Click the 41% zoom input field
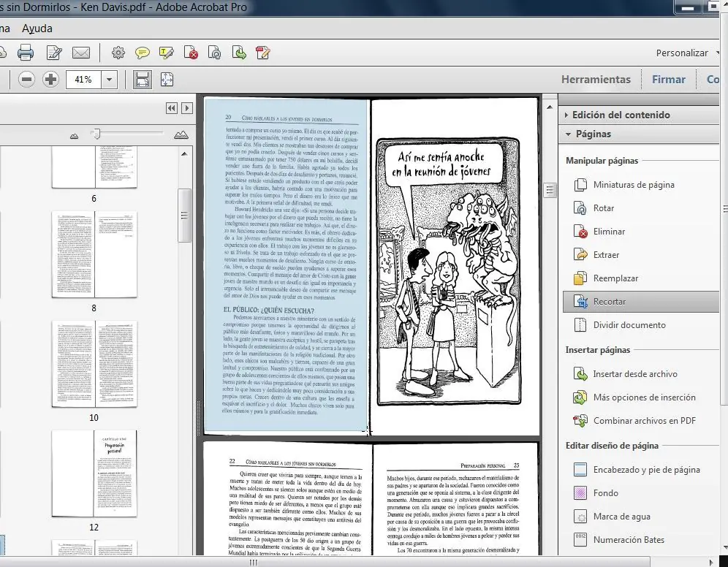The width and height of the screenshot is (728, 567). (x=83, y=80)
